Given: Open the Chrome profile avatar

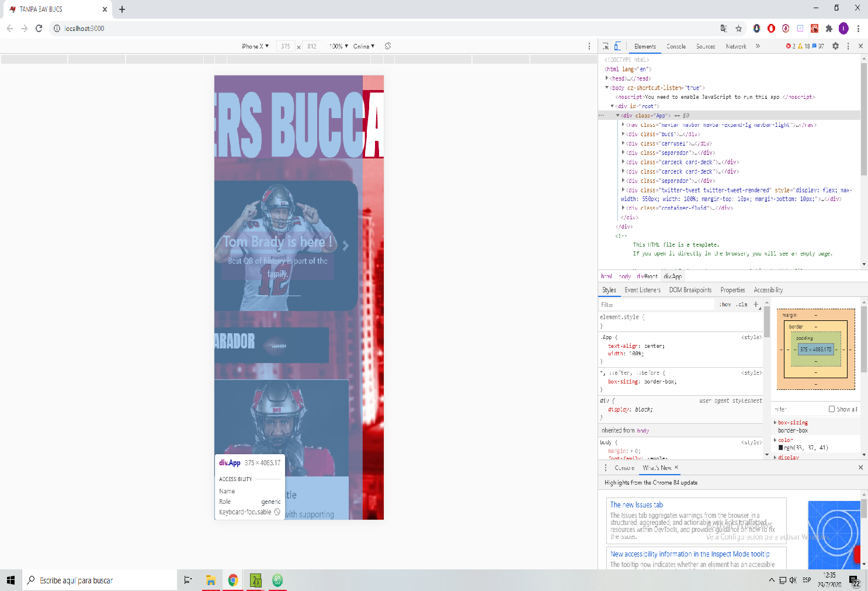Looking at the screenshot, I should [x=843, y=28].
